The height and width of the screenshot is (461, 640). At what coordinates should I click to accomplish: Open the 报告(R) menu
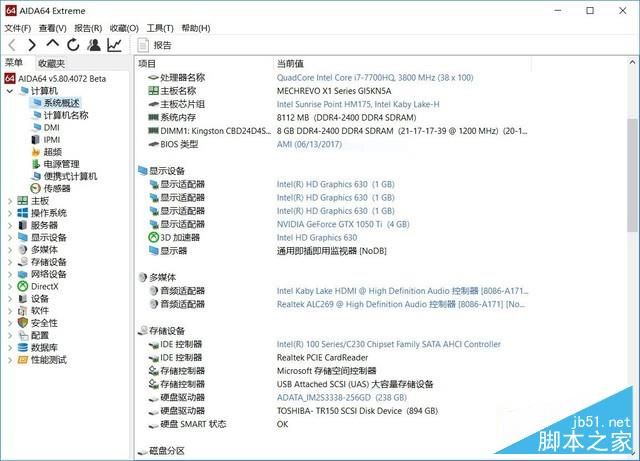click(88, 28)
